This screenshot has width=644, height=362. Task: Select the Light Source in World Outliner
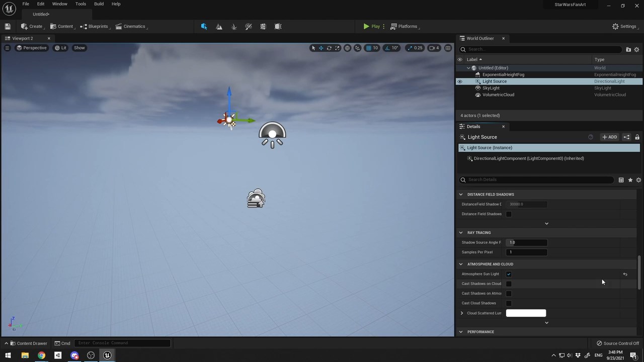(494, 81)
